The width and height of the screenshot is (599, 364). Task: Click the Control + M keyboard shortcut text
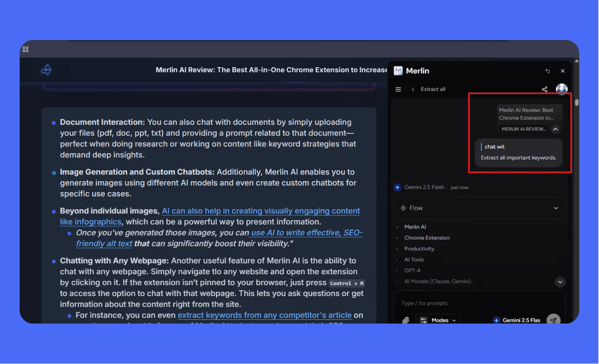(x=347, y=283)
